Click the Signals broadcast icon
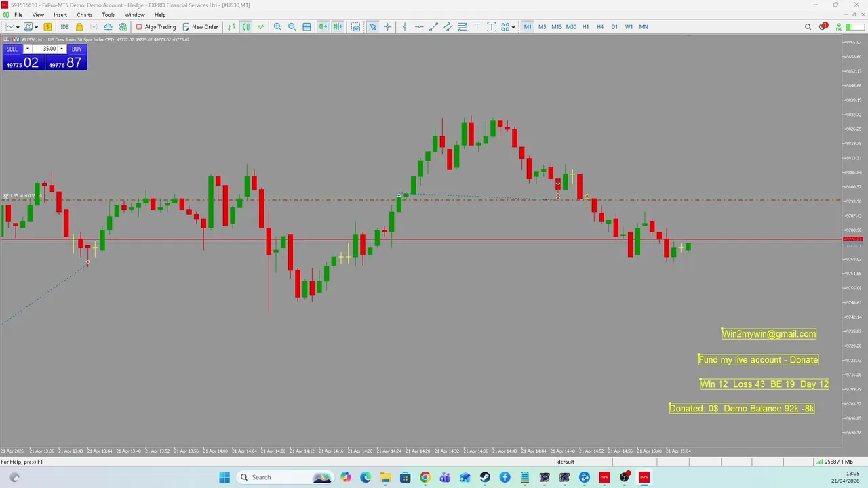The height and width of the screenshot is (488, 868). (x=94, y=27)
